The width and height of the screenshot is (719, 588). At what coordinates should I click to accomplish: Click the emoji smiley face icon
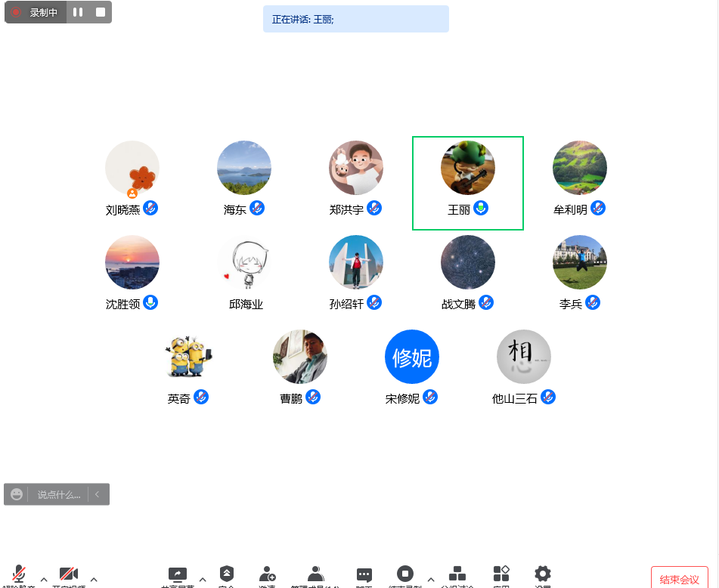click(17, 494)
